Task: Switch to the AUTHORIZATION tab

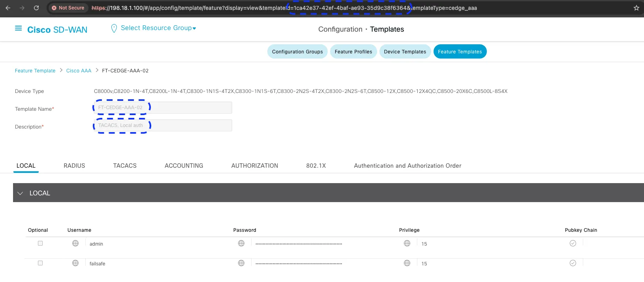Action: tap(255, 166)
